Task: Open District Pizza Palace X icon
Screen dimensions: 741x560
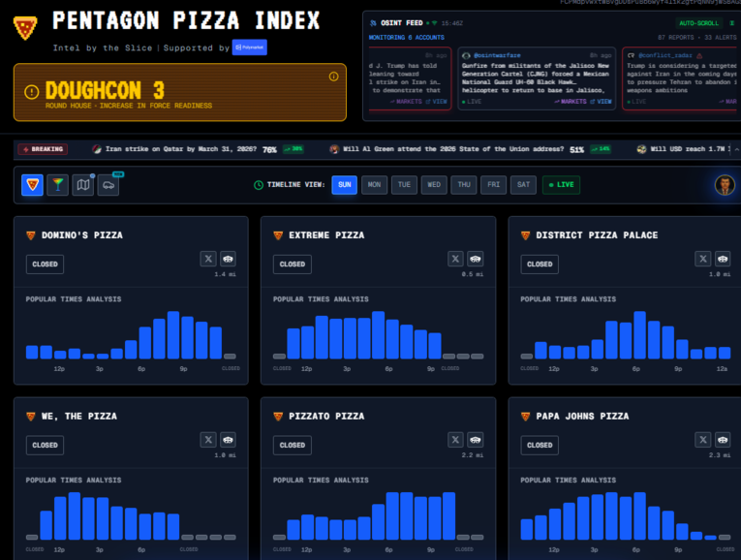Action: pyautogui.click(x=703, y=259)
